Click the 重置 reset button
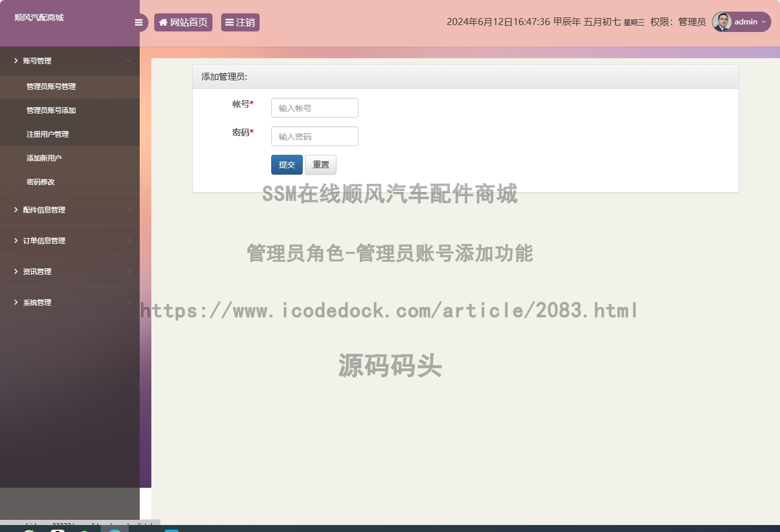 point(321,165)
